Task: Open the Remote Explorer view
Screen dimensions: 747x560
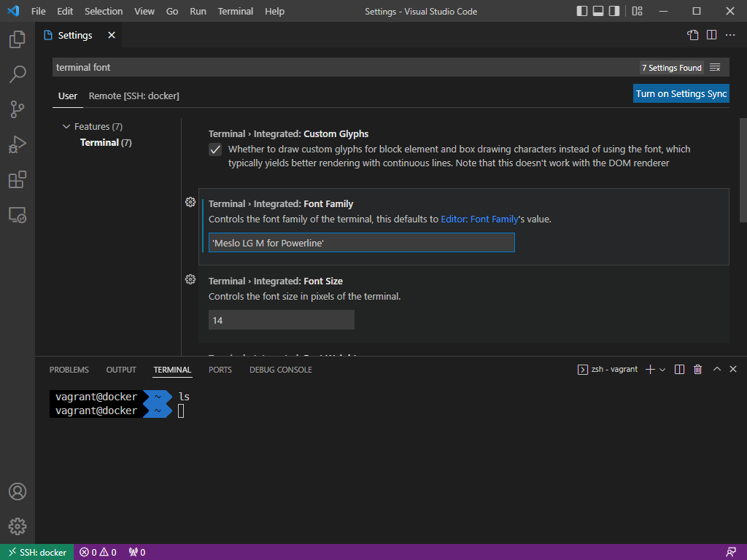Action: (18, 215)
